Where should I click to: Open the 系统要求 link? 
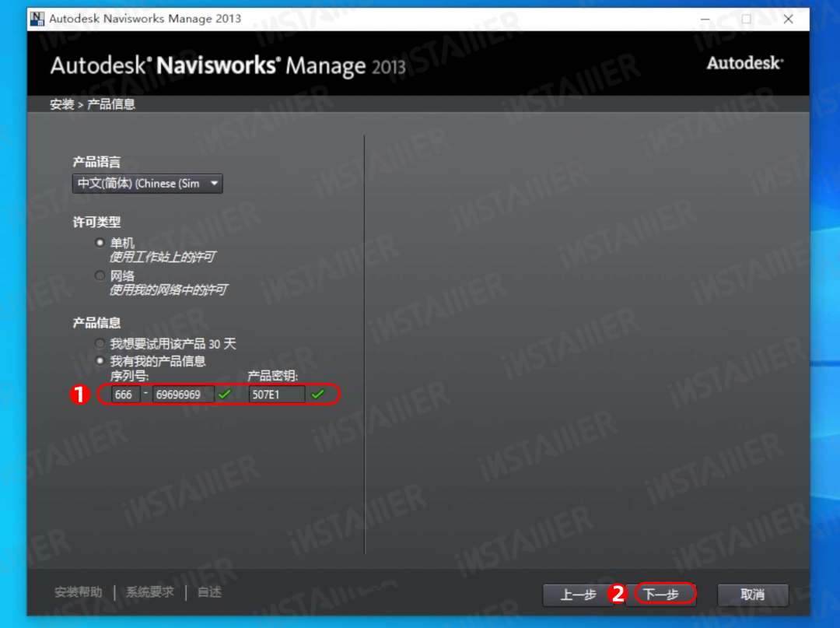click(x=150, y=592)
